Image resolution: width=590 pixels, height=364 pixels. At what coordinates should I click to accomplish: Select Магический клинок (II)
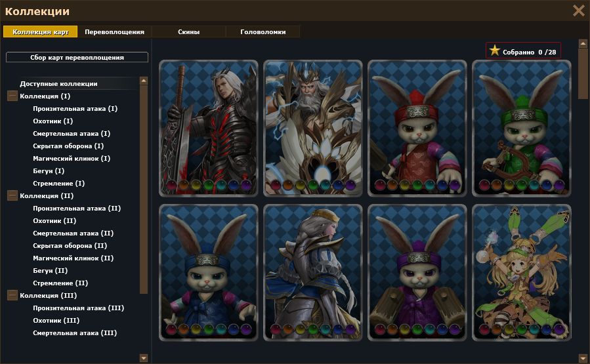tap(73, 258)
